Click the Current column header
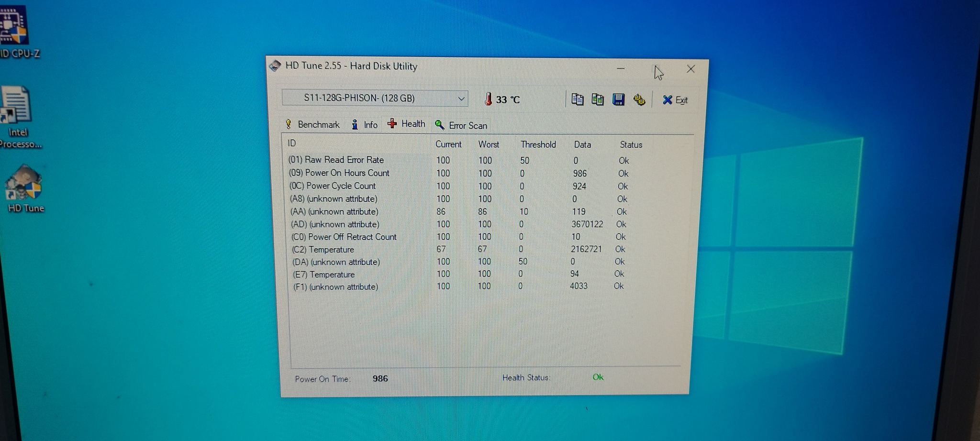 (448, 144)
